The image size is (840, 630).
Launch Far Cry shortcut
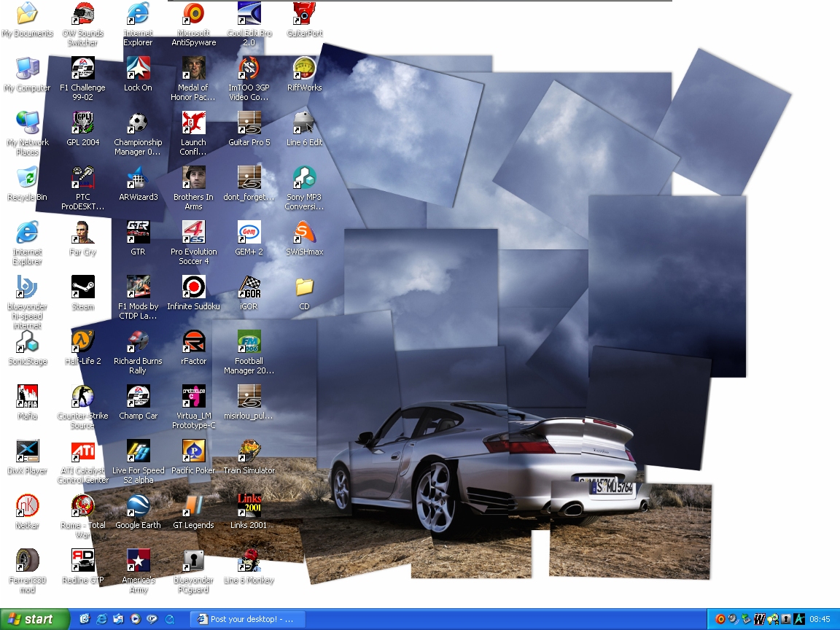(83, 232)
